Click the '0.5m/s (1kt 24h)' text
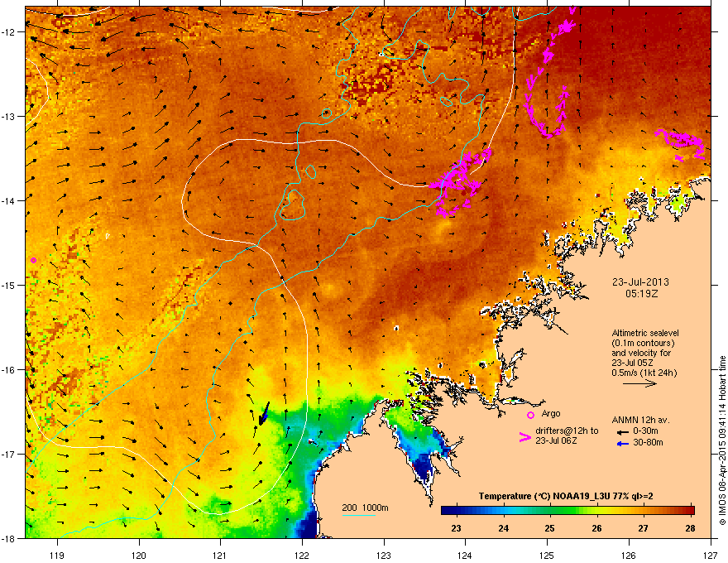The height and width of the screenshot is (563, 728). tap(644, 373)
